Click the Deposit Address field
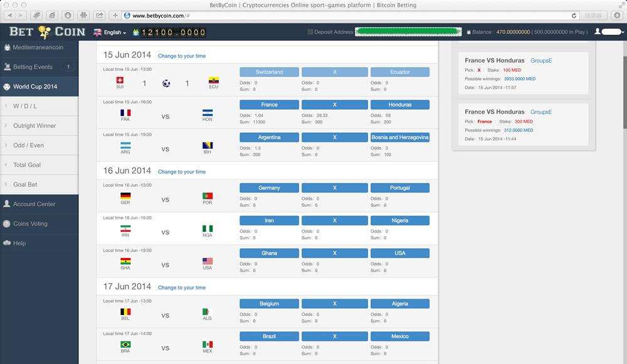 click(x=408, y=31)
